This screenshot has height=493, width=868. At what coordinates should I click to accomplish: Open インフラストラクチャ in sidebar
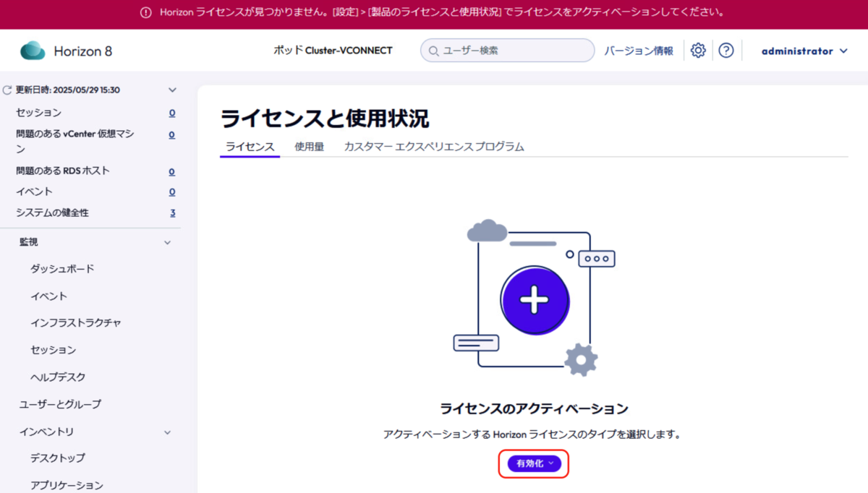(x=76, y=323)
